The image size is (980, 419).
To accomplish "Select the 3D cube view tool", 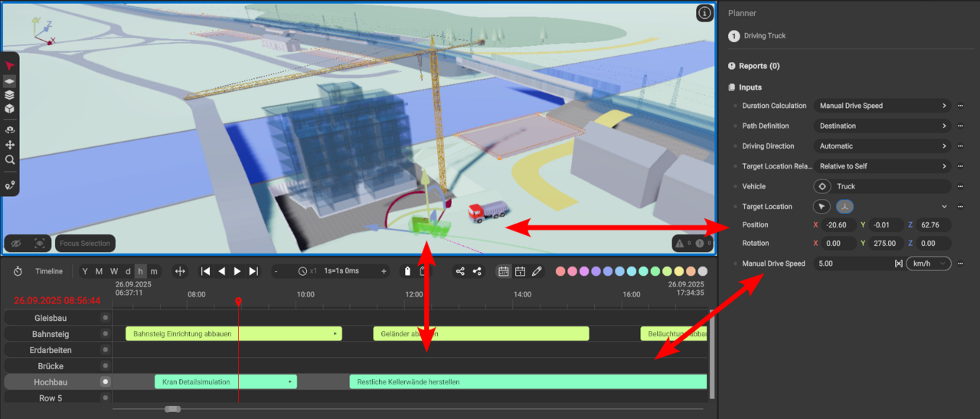I will point(10,109).
